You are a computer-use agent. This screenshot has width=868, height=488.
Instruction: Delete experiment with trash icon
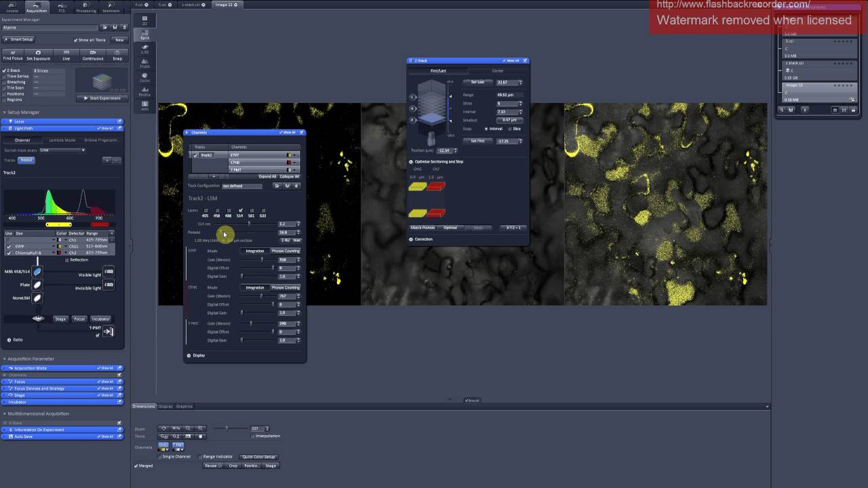(123, 28)
